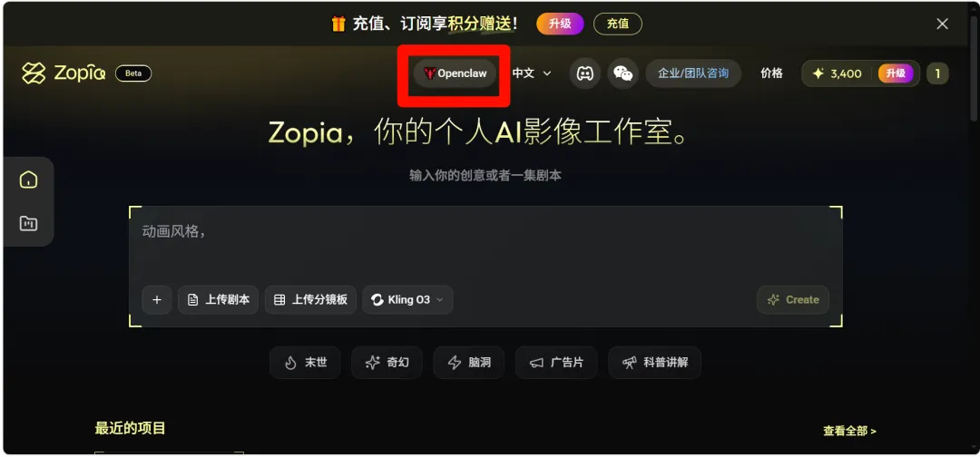Open the Discord community icon
Viewport: 980px width, 457px height.
pyautogui.click(x=584, y=73)
